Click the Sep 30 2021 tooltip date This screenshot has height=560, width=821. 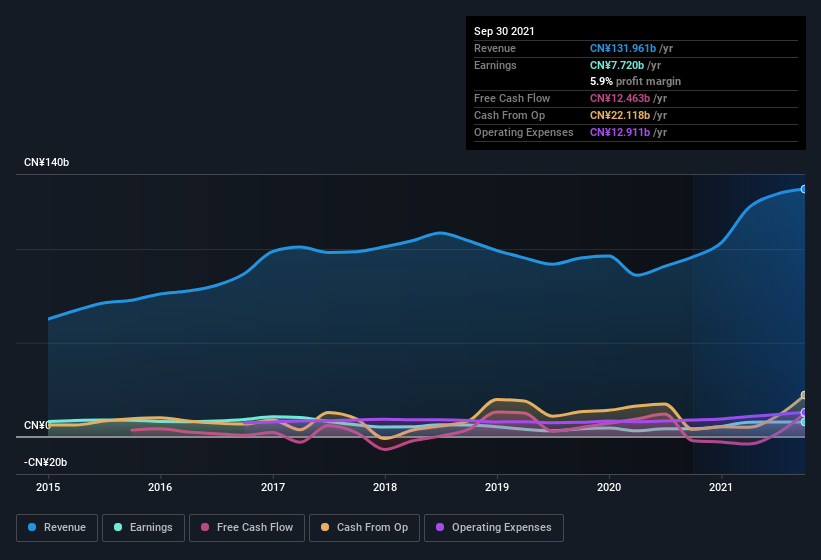pyautogui.click(x=504, y=31)
